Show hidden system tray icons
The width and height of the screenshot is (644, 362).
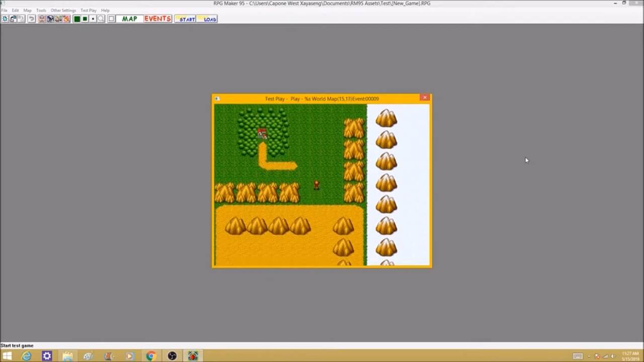[x=589, y=356]
